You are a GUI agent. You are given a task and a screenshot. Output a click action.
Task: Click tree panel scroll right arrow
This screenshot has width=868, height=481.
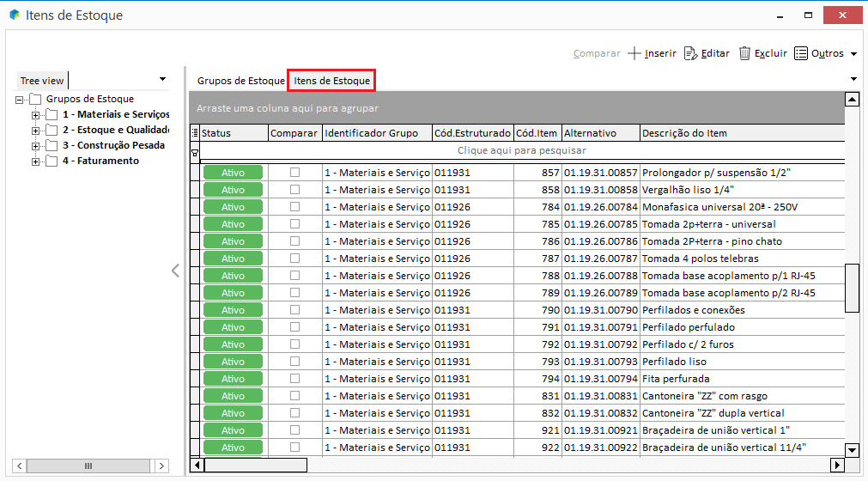[161, 466]
